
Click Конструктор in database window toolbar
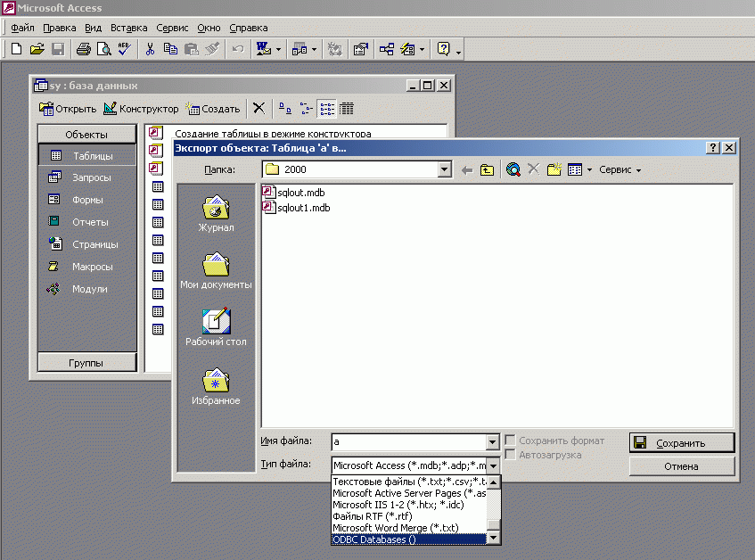pyautogui.click(x=141, y=109)
